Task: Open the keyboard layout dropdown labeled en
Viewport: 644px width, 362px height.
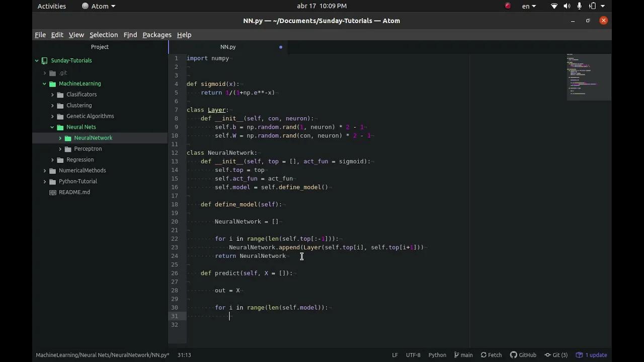Action: click(526, 6)
